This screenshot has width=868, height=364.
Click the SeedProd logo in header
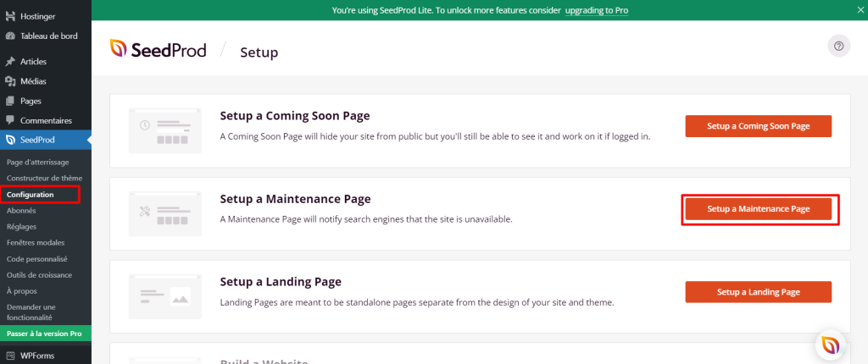tap(158, 50)
